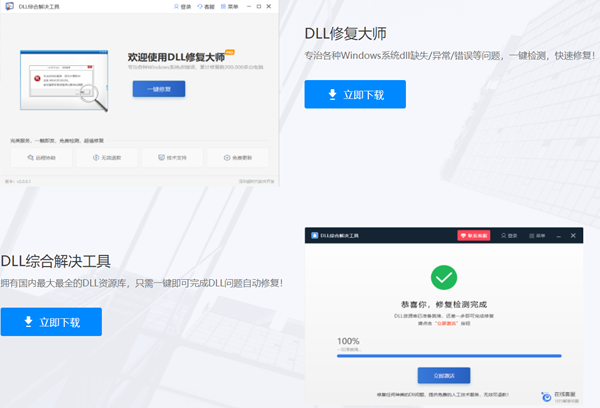Click the 欢迎使用DLL修复大师 heading
Viewport: 600px width, 408px height.
click(176, 57)
